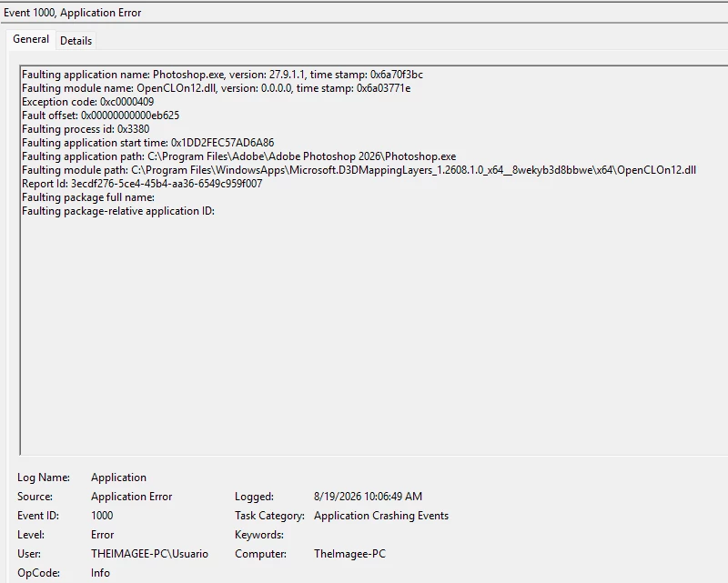Click the Task Category value Application Crashing Events

point(381,515)
